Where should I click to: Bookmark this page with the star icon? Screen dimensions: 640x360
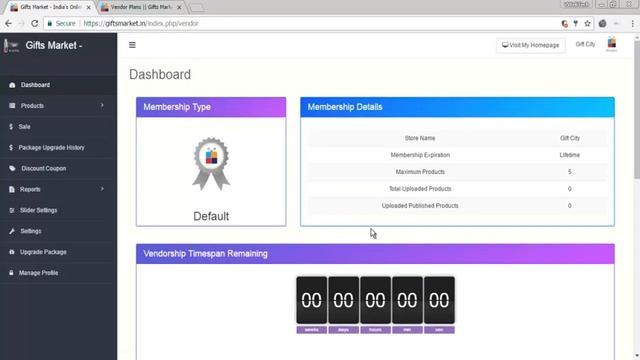click(x=587, y=24)
